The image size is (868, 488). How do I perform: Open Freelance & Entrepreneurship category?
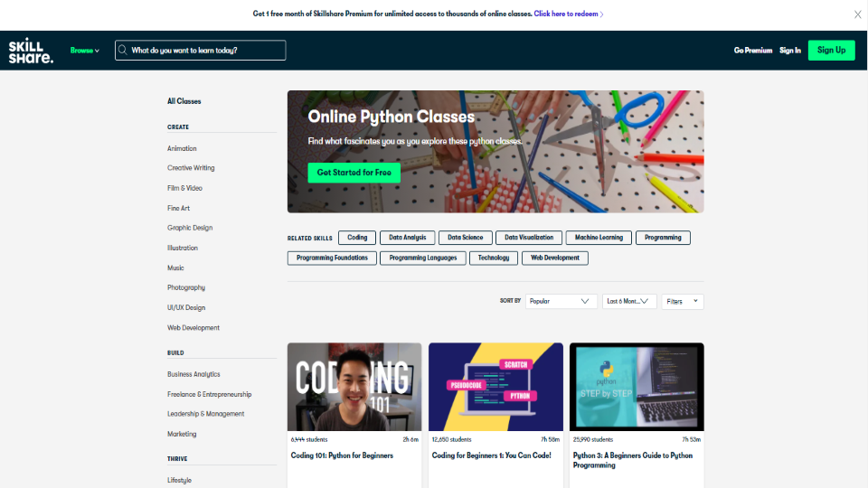(x=209, y=395)
